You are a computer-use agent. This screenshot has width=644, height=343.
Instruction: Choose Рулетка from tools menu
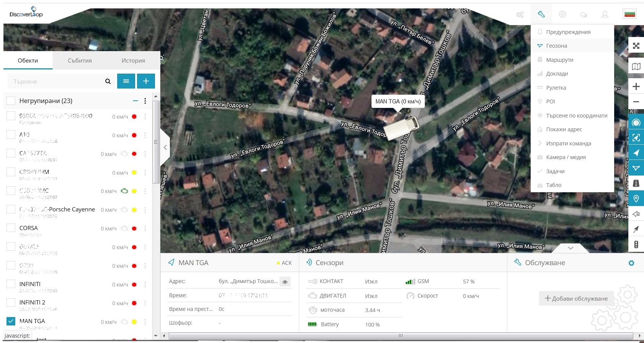(x=572, y=88)
